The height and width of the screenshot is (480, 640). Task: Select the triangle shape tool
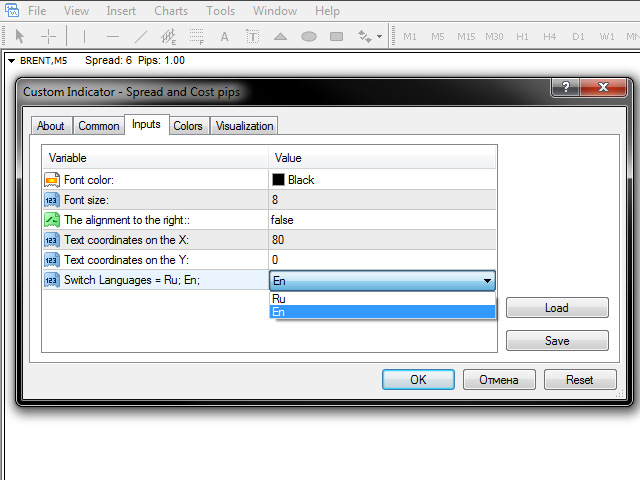coord(281,37)
